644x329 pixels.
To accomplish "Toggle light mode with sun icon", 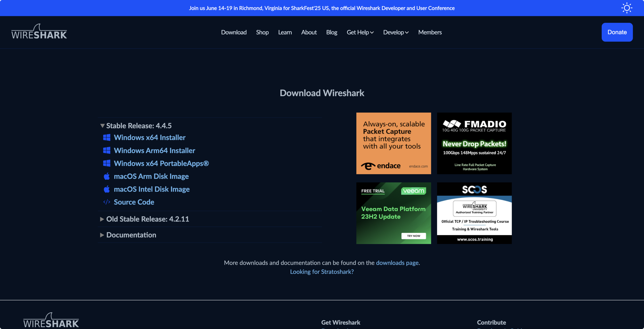I will tap(627, 8).
